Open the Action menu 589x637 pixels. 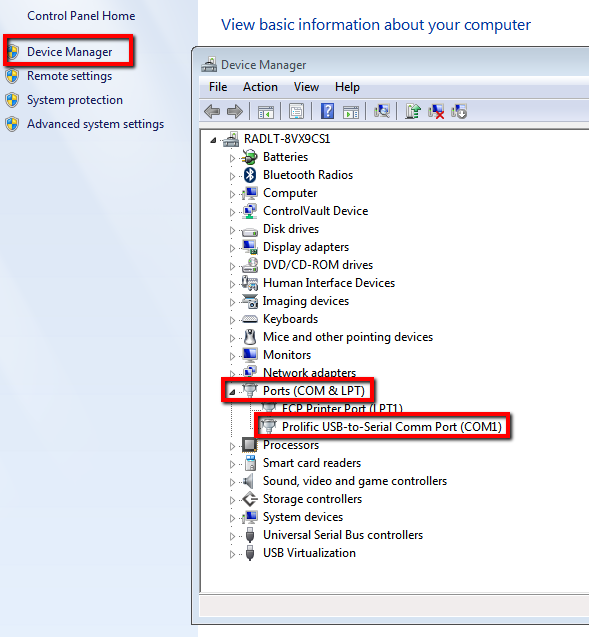pos(260,87)
